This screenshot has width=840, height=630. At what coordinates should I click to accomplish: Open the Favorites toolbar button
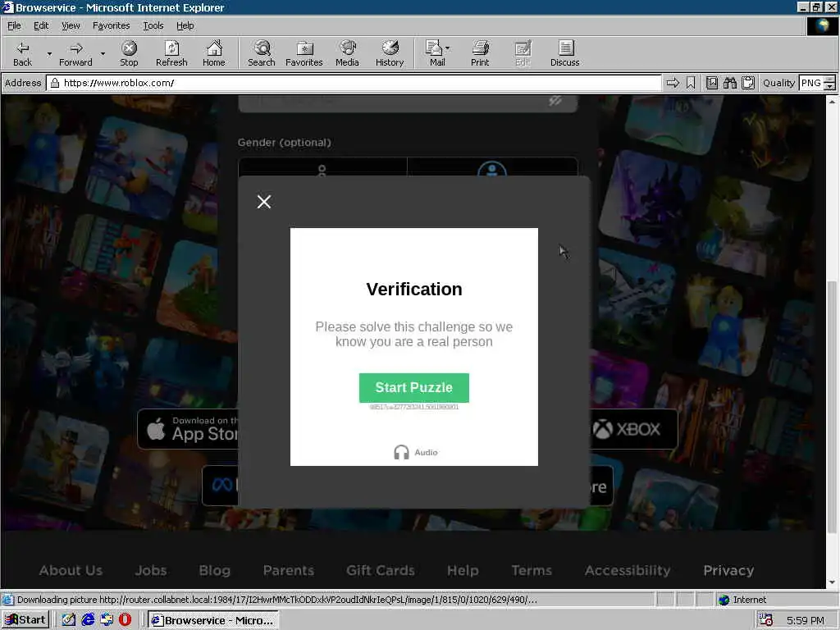tap(304, 53)
